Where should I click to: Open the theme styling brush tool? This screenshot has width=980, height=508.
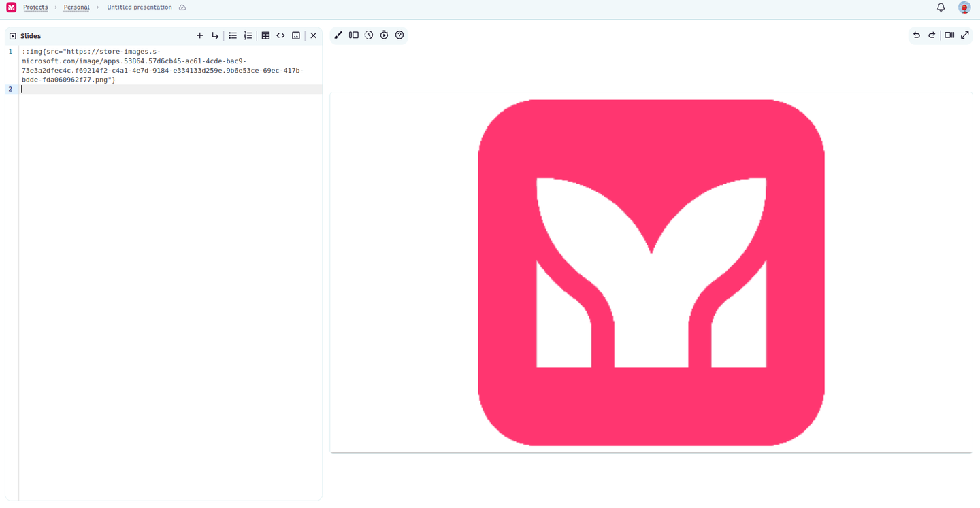click(338, 35)
